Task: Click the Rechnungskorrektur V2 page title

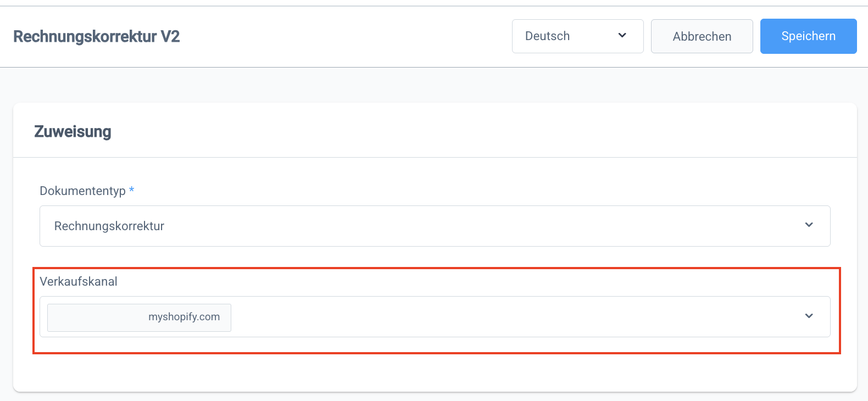Action: [x=97, y=36]
